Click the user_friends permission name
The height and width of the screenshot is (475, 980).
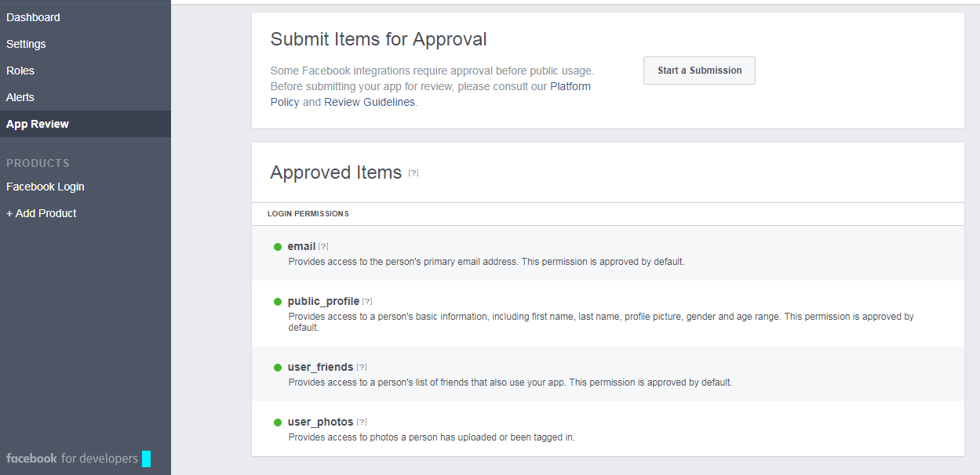point(320,368)
